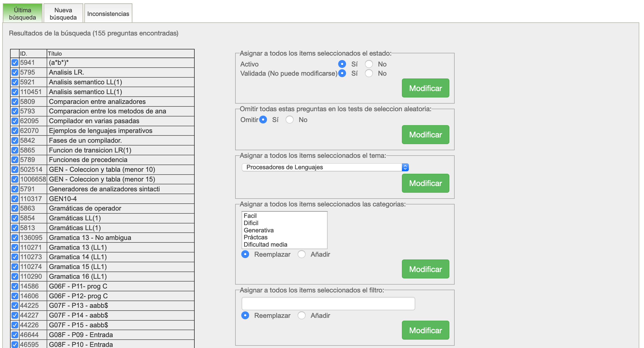Toggle checkbox for Gramatica 16 (LL1)

click(x=15, y=277)
